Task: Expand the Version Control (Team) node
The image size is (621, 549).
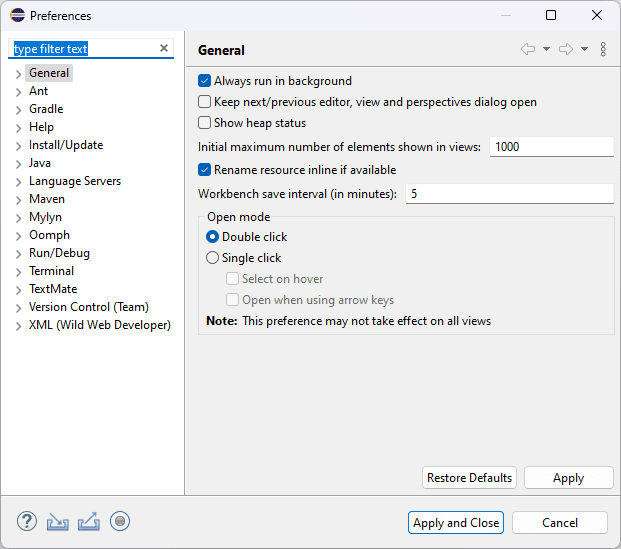Action: (18, 308)
